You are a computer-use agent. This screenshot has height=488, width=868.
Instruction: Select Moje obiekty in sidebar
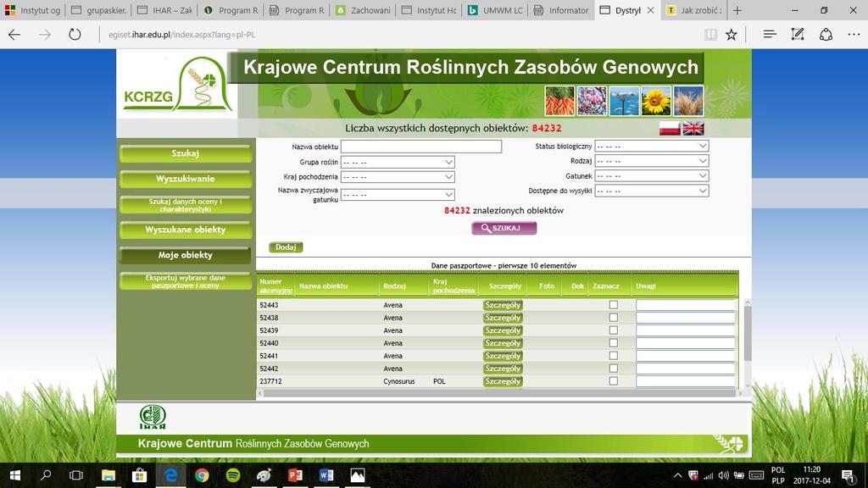[186, 255]
